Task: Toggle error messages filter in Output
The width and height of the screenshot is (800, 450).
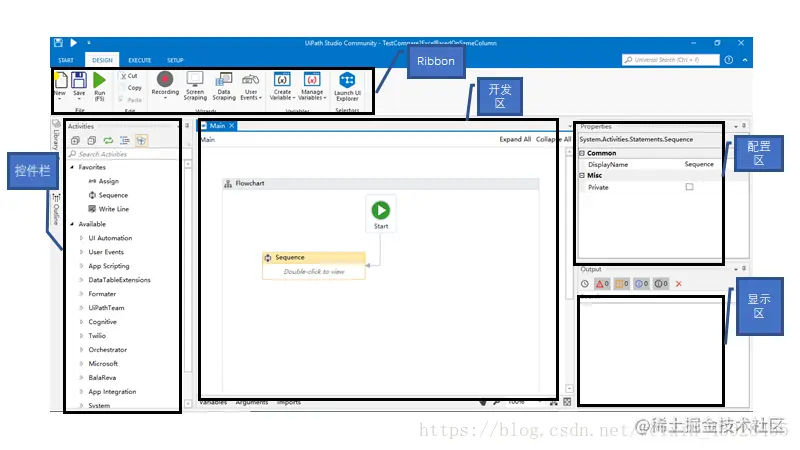Action: [x=603, y=284]
